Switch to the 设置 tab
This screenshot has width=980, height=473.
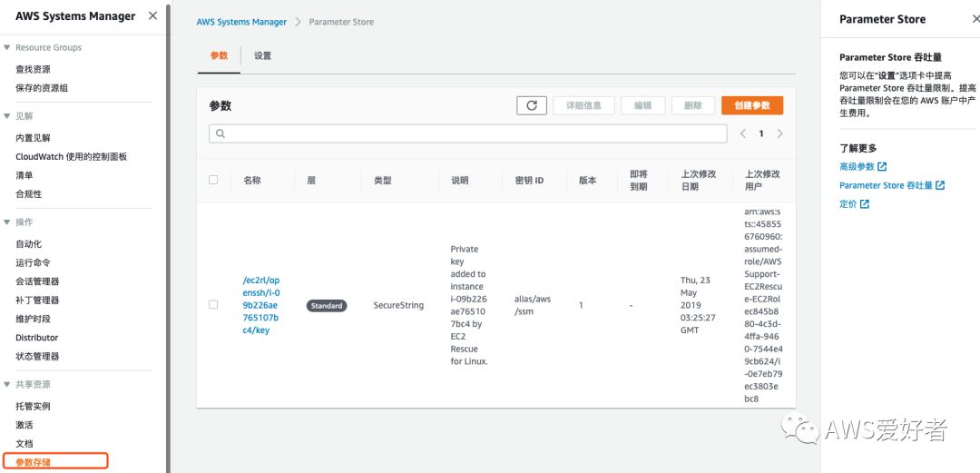[x=262, y=55]
